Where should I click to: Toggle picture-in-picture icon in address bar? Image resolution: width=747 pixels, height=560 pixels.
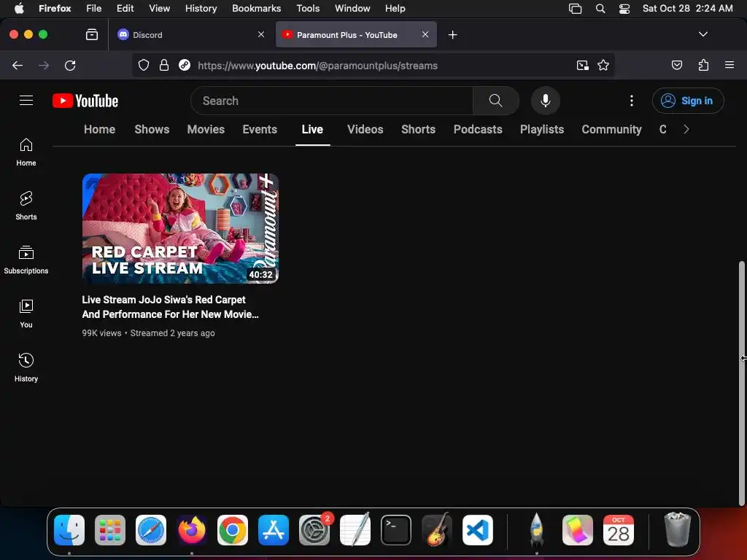pyautogui.click(x=582, y=65)
